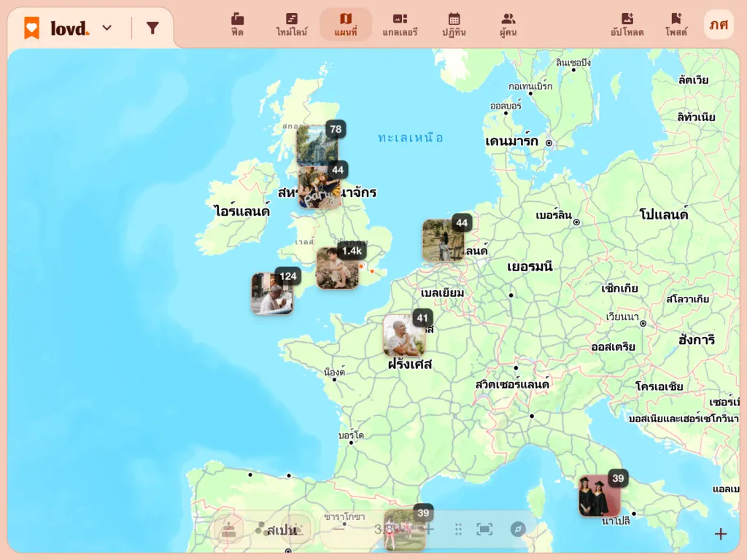Click the ไอร์แลนด์ country label
This screenshot has width=747, height=560.
[x=242, y=211]
